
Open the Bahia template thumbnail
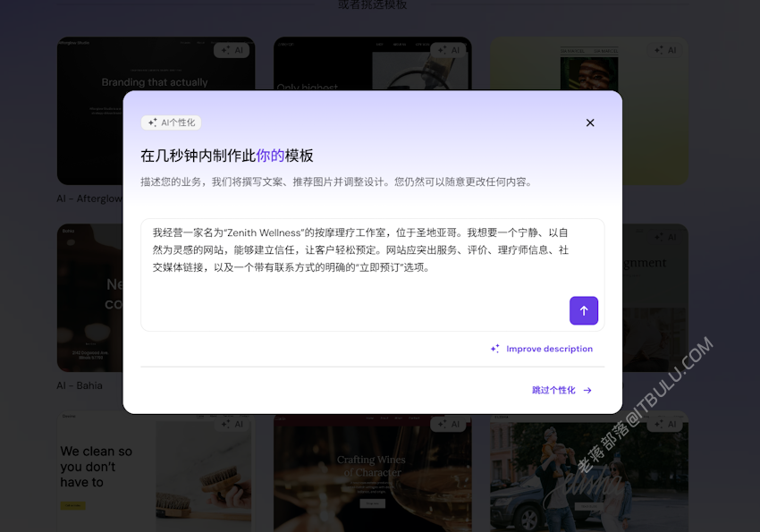coord(89,298)
